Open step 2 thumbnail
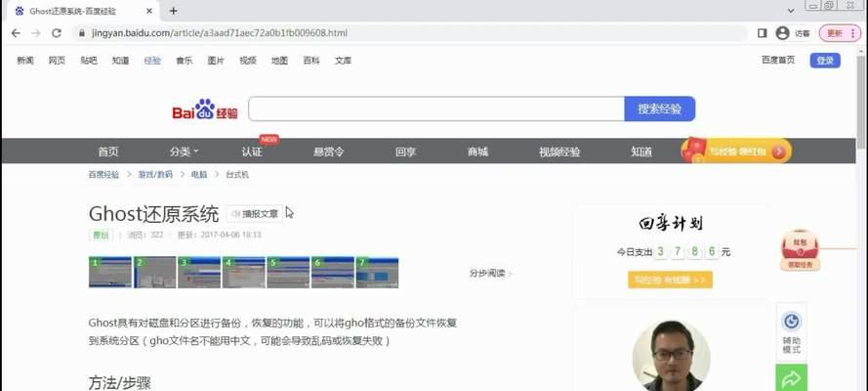 click(155, 273)
